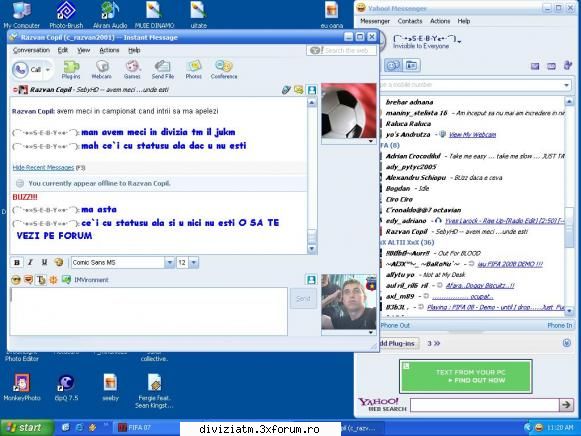Viewport: 581px width, 436px height.
Task: Click up arrow of conversation scrollbar
Action: click(x=312, y=103)
